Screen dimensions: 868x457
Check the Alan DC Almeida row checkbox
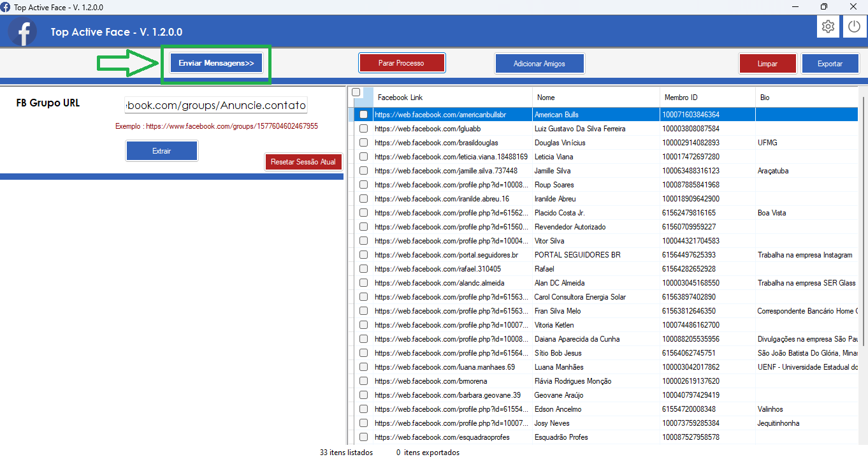[x=363, y=283]
